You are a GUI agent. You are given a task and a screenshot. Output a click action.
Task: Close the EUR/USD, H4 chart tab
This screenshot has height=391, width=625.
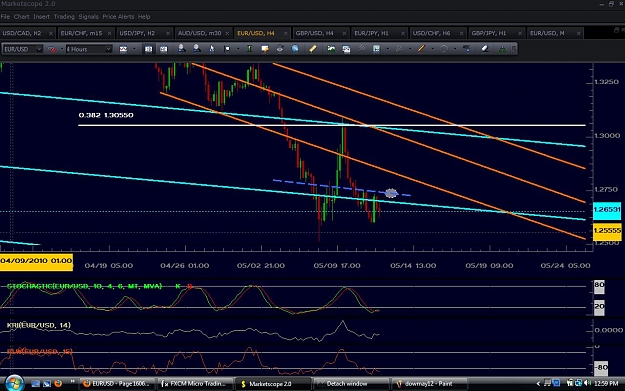pyautogui.click(x=286, y=33)
